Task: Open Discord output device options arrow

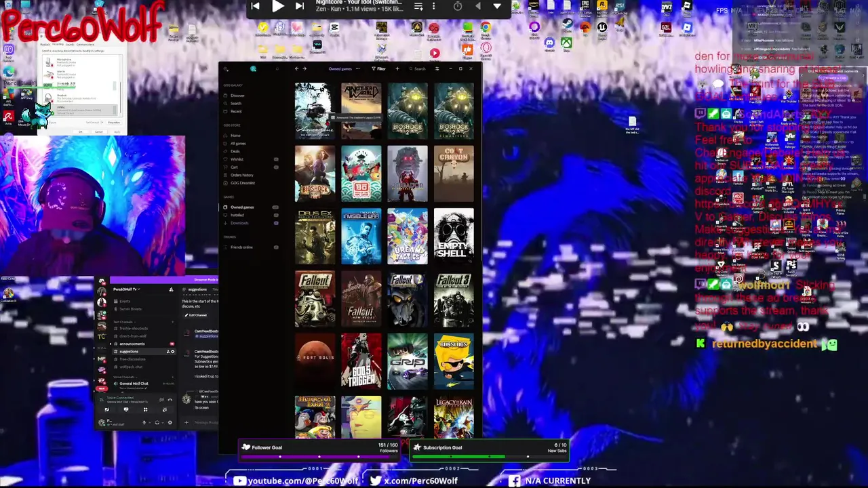Action: point(163,423)
